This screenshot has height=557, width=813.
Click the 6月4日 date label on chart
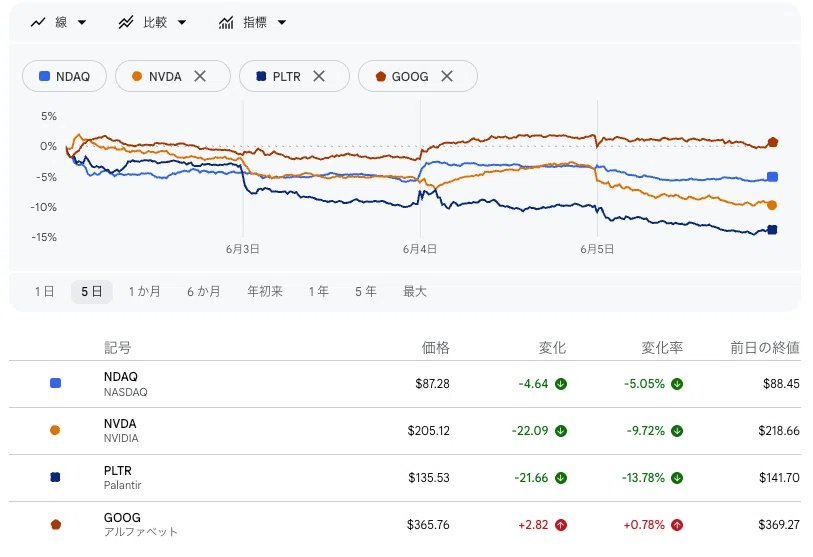coord(419,249)
